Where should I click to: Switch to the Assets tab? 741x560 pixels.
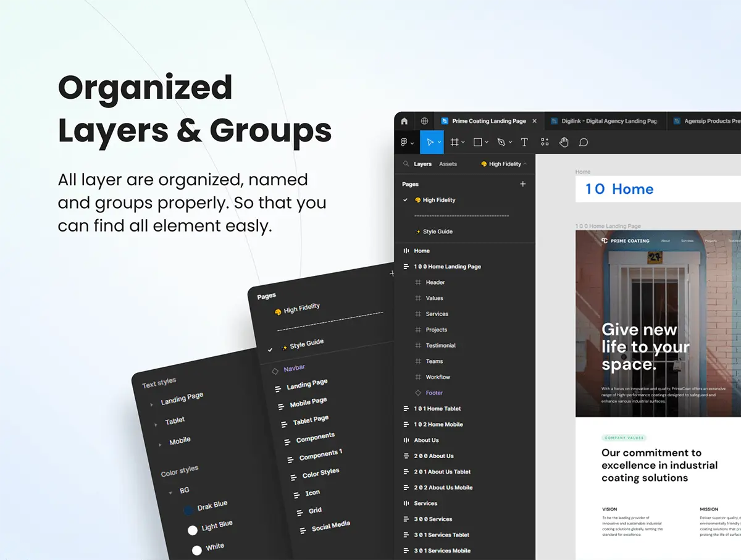448,164
